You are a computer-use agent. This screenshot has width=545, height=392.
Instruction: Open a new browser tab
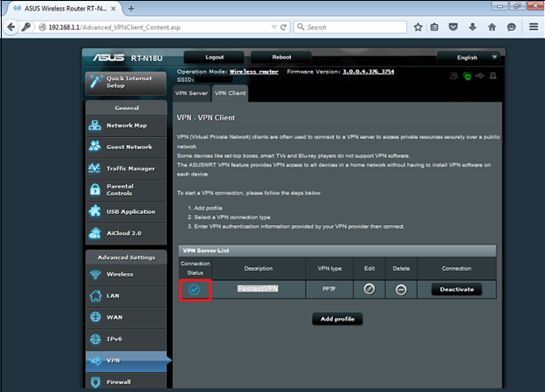[131, 9]
